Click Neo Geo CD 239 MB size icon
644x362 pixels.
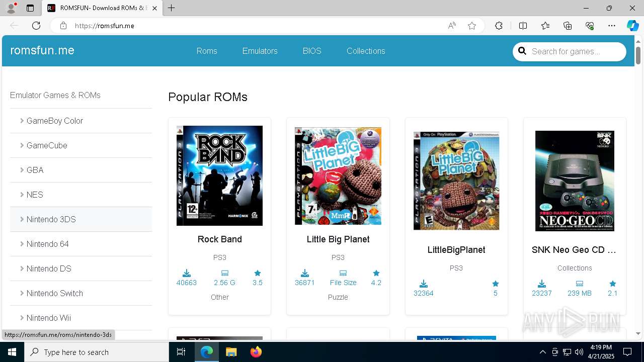click(x=580, y=284)
